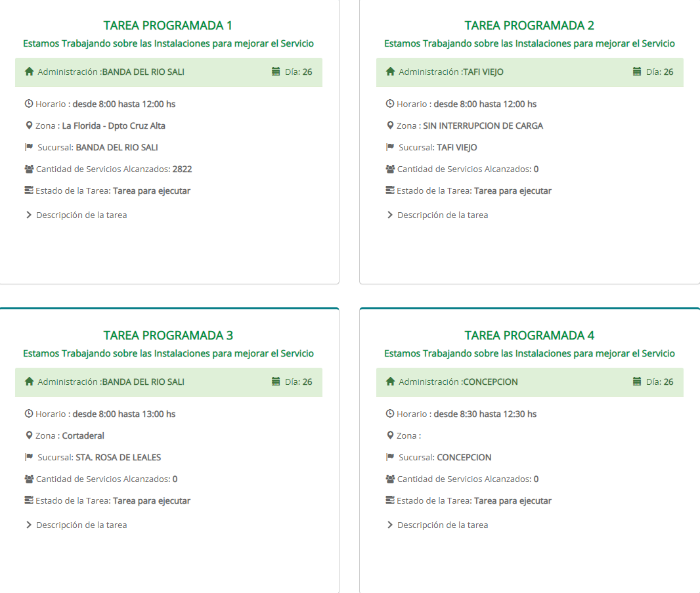Viewport: 700px width, 593px height.
Task: Click 'Día: 26' in Tarea Programada 4
Action: 660,382
